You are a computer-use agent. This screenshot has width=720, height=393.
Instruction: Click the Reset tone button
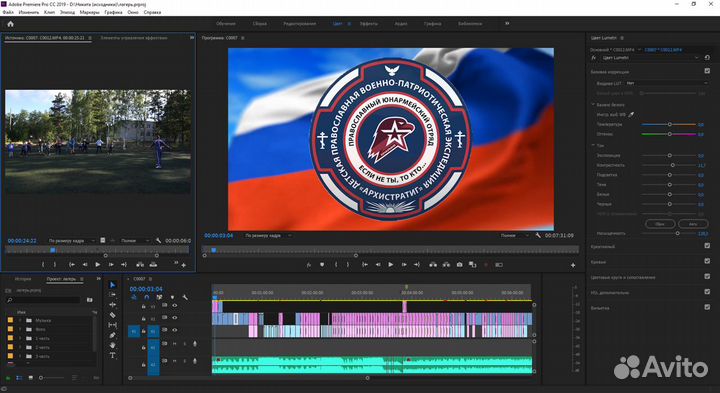(x=660, y=224)
